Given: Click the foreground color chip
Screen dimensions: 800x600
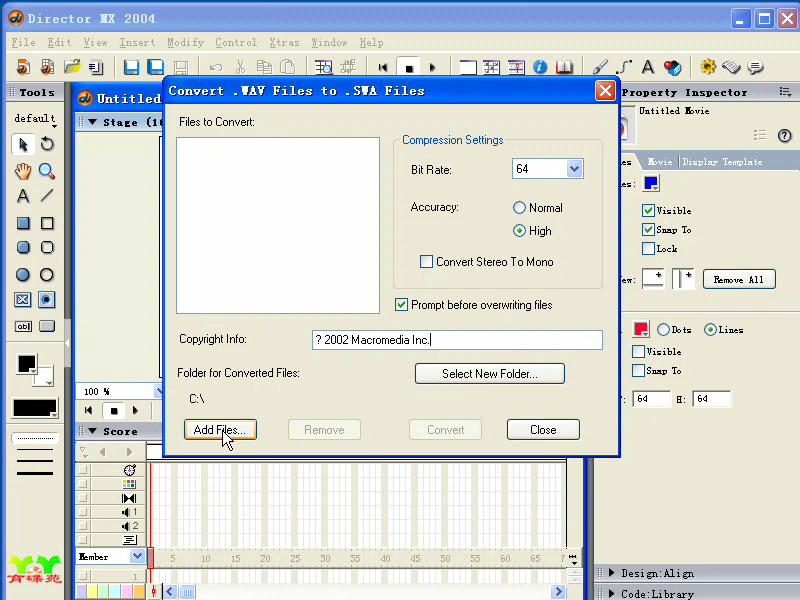Looking at the screenshot, I should [27, 364].
